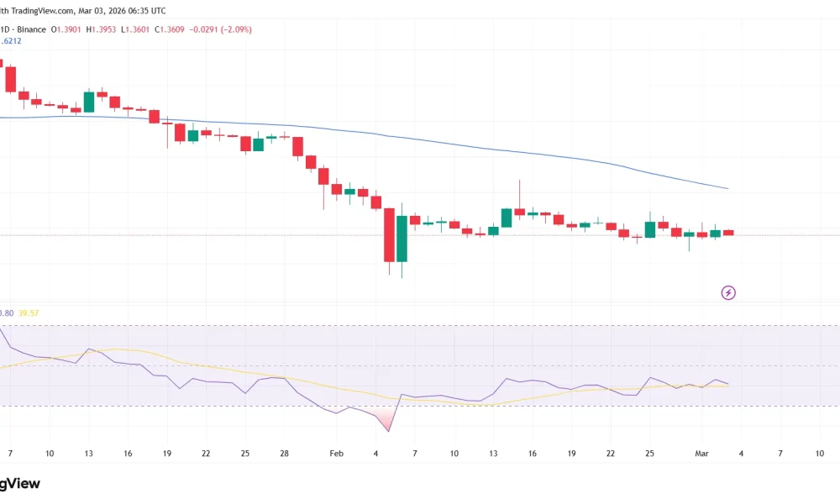Toggle visibility of the moving average indicator
This screenshot has width=840, height=504.
13,39
